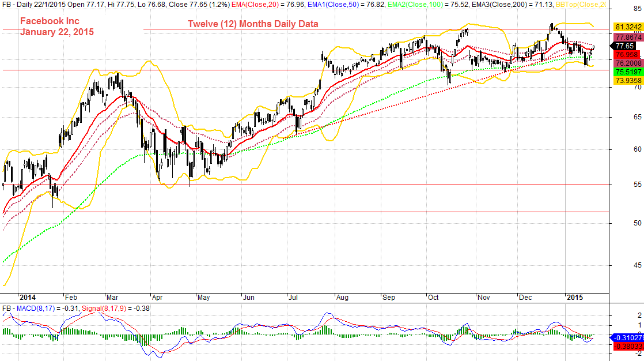This screenshot has height=361, width=644.
Task: Select the Nov date axis label
Action: [x=484, y=297]
